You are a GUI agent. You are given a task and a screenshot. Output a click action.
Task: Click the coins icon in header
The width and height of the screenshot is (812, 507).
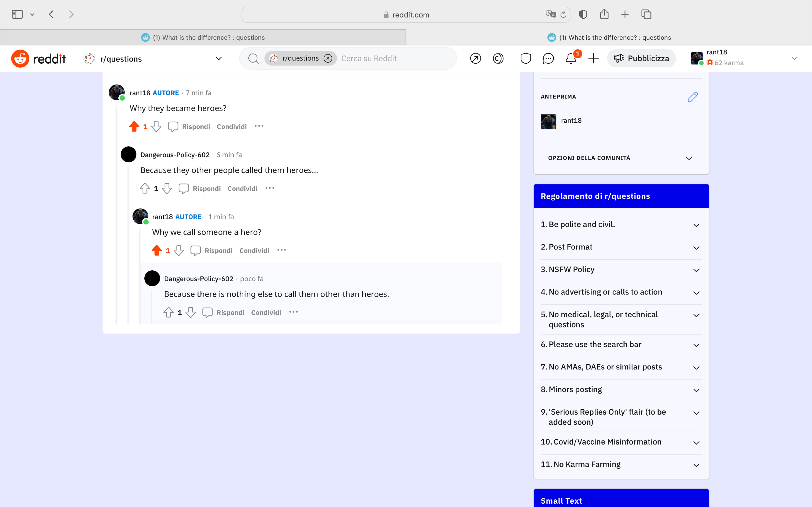pyautogui.click(x=498, y=59)
